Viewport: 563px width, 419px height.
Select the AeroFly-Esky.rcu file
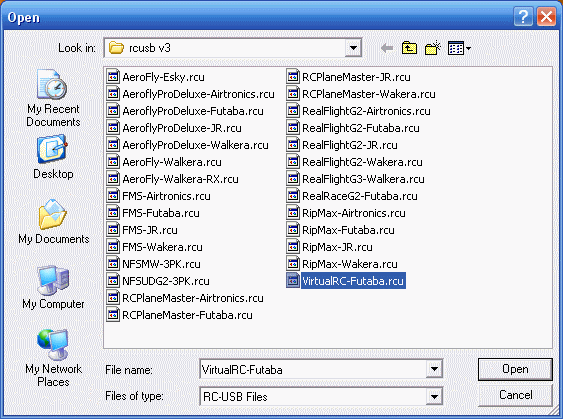(x=156, y=77)
